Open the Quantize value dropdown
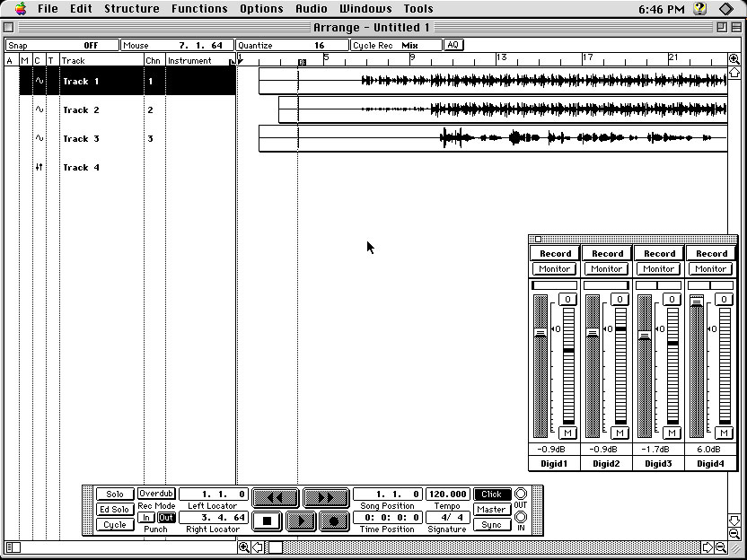 point(292,45)
